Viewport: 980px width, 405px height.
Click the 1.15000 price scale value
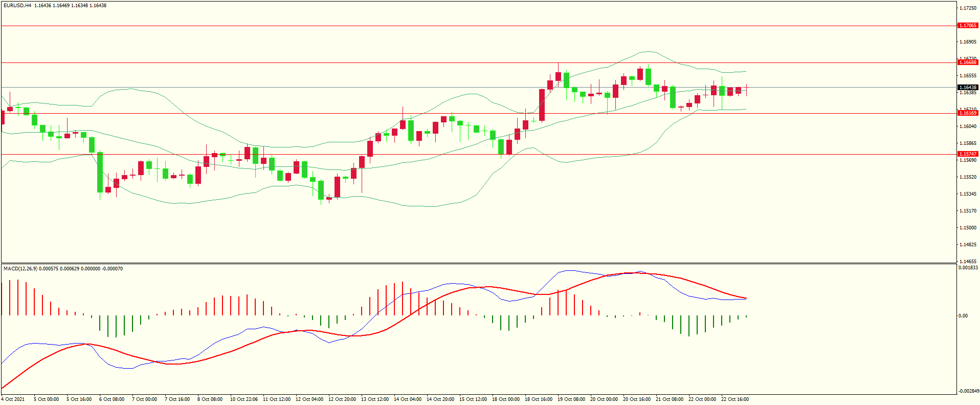point(968,228)
